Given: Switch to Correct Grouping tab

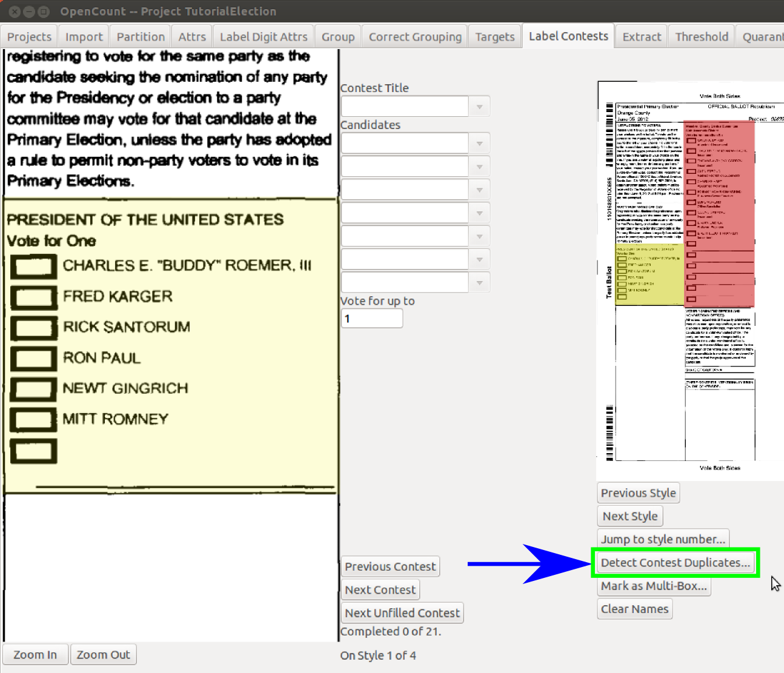Looking at the screenshot, I should pos(415,37).
